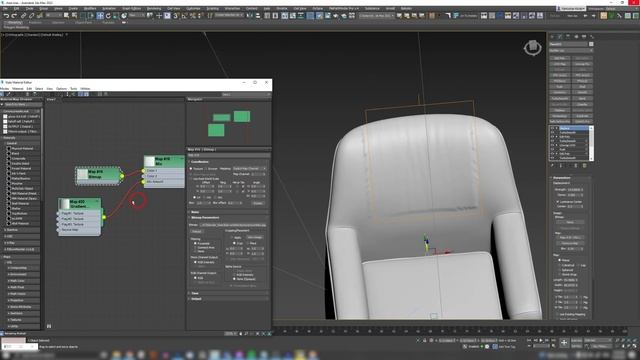Image resolution: width=640 pixels, height=360 pixels.
Task: Select Environ radio in Coordinates rollout
Action: pyautogui.click(x=206, y=168)
